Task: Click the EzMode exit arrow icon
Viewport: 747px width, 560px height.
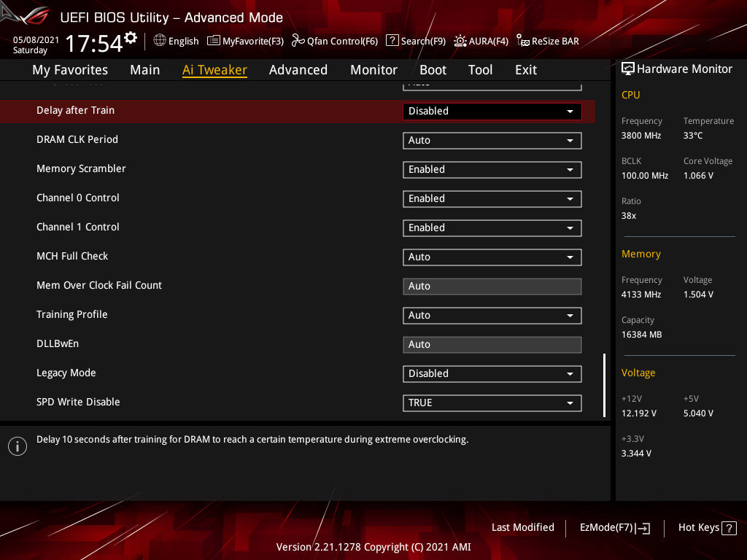Action: (643, 528)
